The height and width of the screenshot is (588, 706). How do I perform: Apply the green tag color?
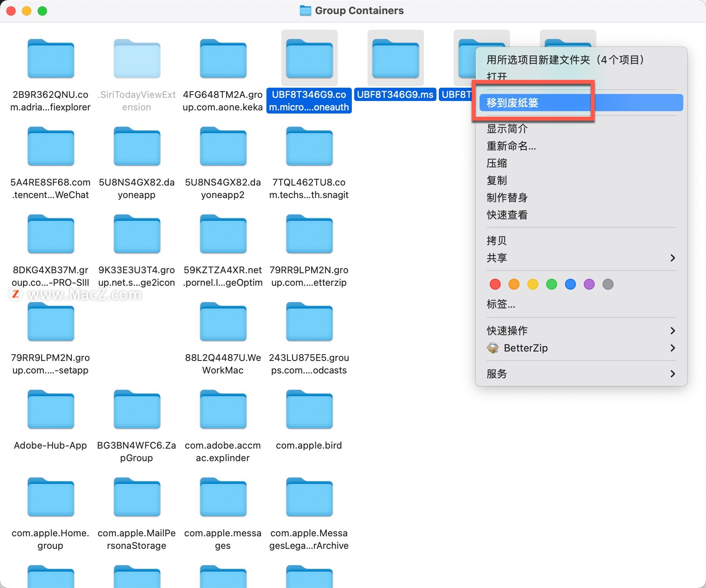(552, 284)
